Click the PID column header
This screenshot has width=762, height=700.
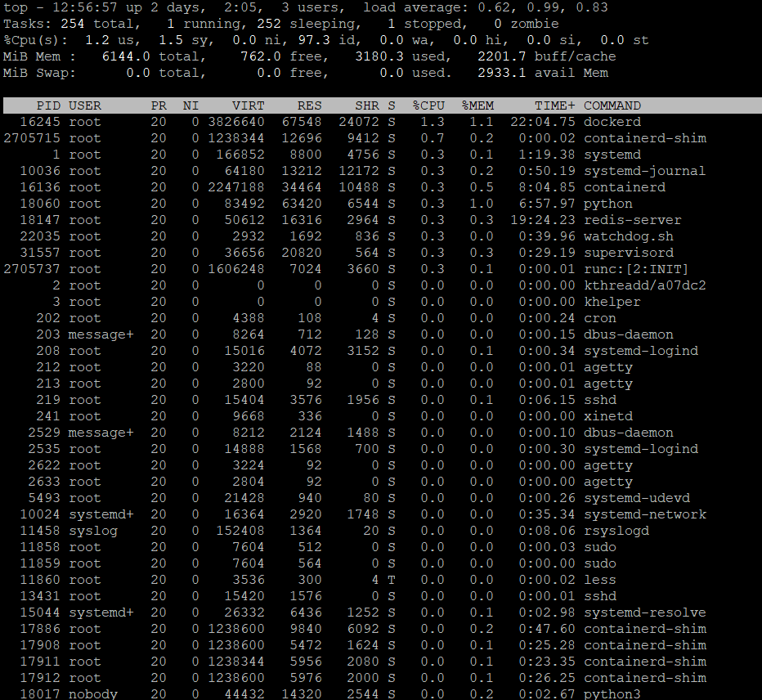48,105
